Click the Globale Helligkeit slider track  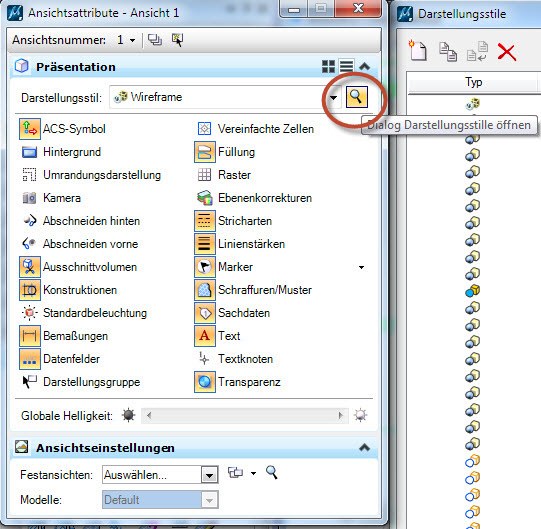(245, 415)
